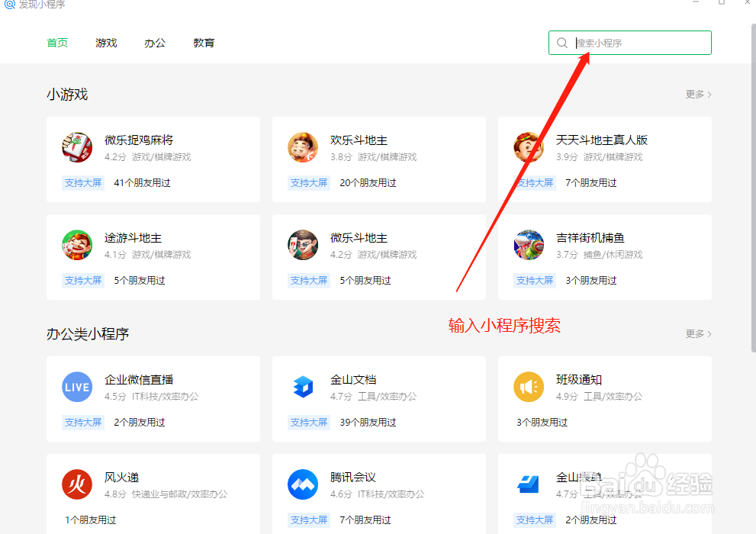Click 支持大屏 tag on 企业微信直播 card
This screenshot has width=756, height=534.
click(x=83, y=423)
